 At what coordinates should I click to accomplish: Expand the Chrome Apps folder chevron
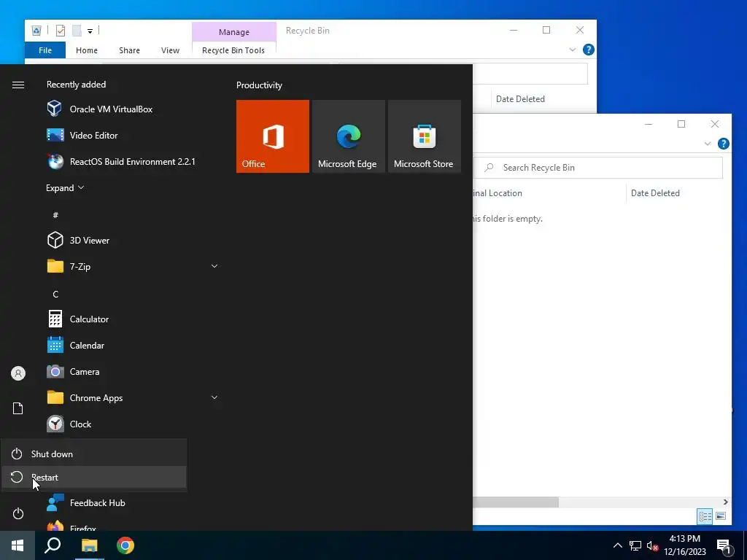(214, 397)
